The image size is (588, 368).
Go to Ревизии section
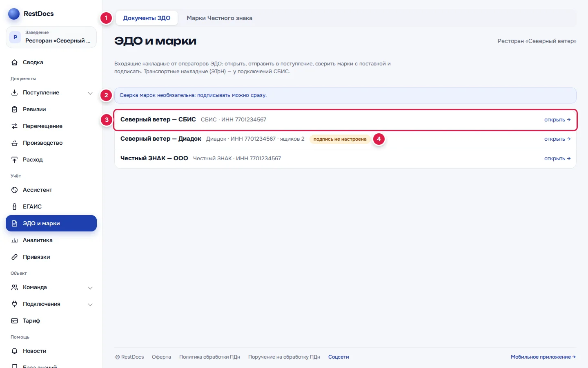coord(51,110)
